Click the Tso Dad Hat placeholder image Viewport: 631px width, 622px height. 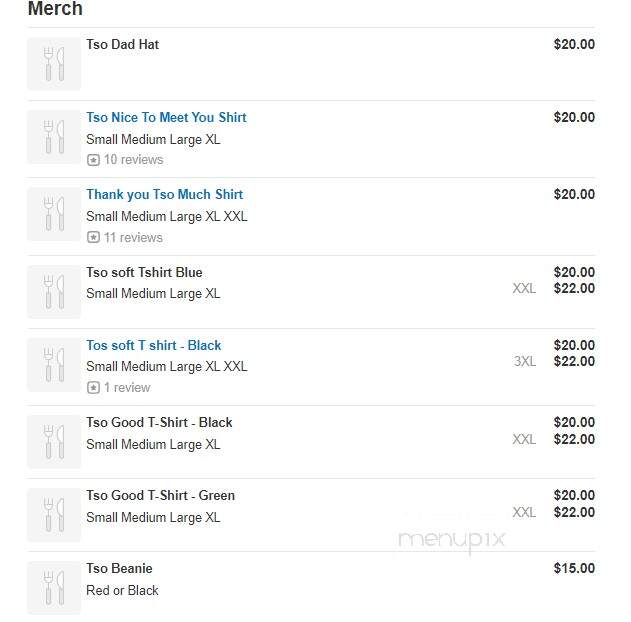click(x=54, y=64)
